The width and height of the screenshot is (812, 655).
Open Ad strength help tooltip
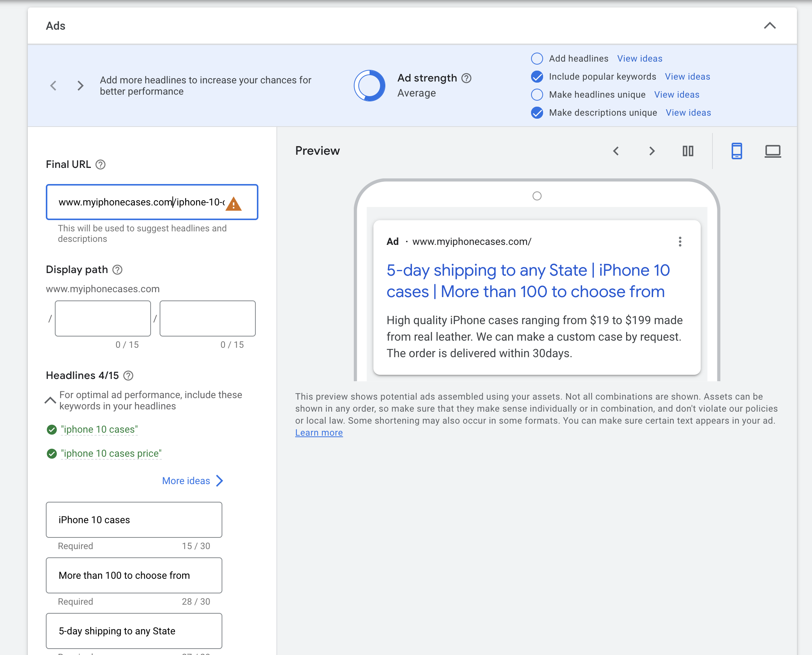click(466, 78)
